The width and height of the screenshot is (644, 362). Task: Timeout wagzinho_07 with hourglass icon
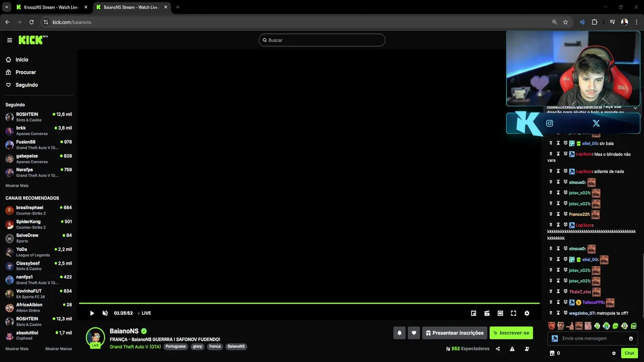tap(558, 313)
